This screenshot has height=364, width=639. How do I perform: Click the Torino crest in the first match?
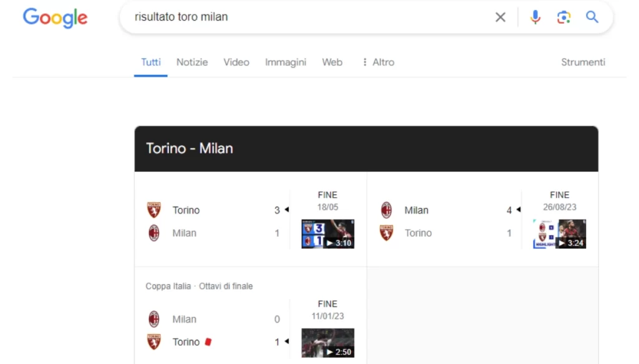pyautogui.click(x=154, y=210)
